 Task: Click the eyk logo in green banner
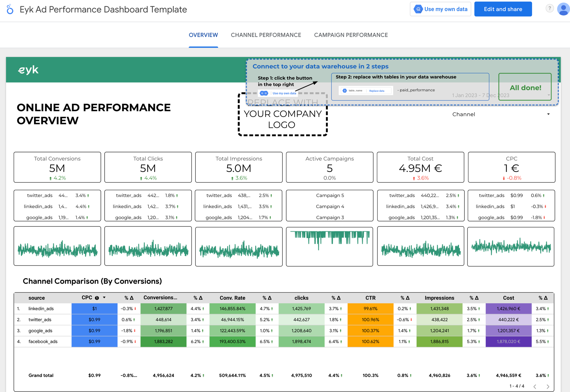coord(28,70)
